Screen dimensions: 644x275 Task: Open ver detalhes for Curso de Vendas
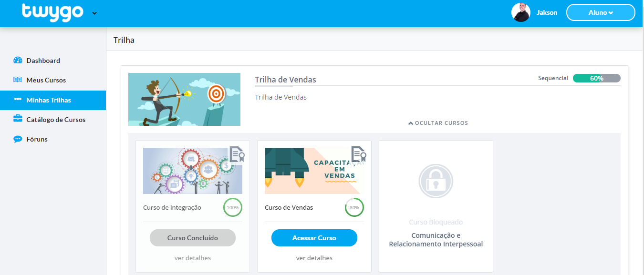click(x=314, y=258)
